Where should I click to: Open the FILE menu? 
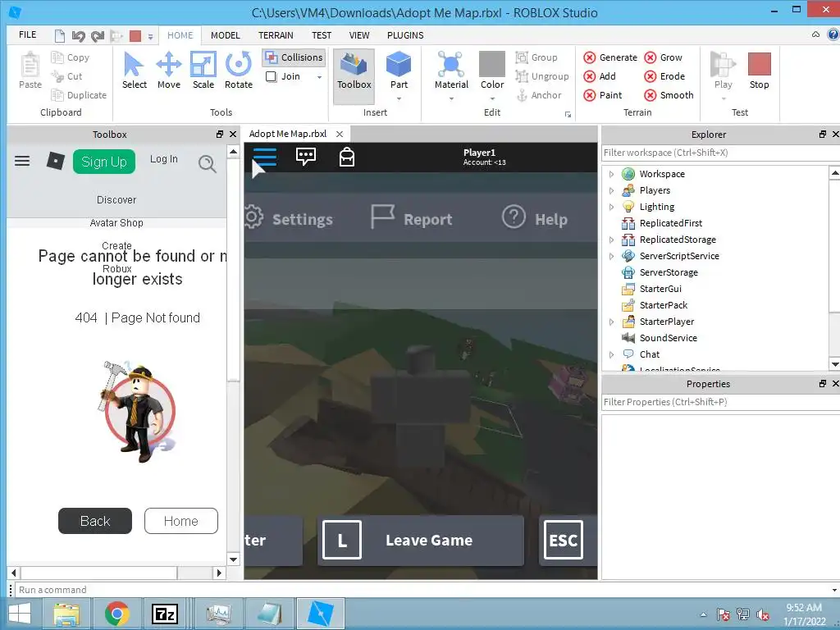click(x=27, y=34)
